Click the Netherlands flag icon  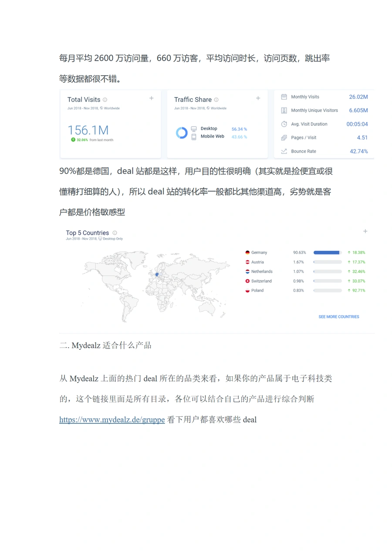point(247,271)
